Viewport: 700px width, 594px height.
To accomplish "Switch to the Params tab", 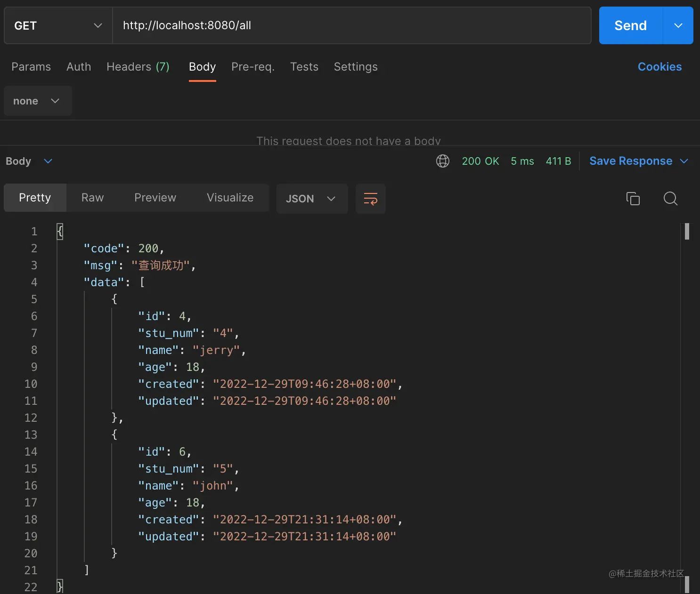I will (x=31, y=67).
